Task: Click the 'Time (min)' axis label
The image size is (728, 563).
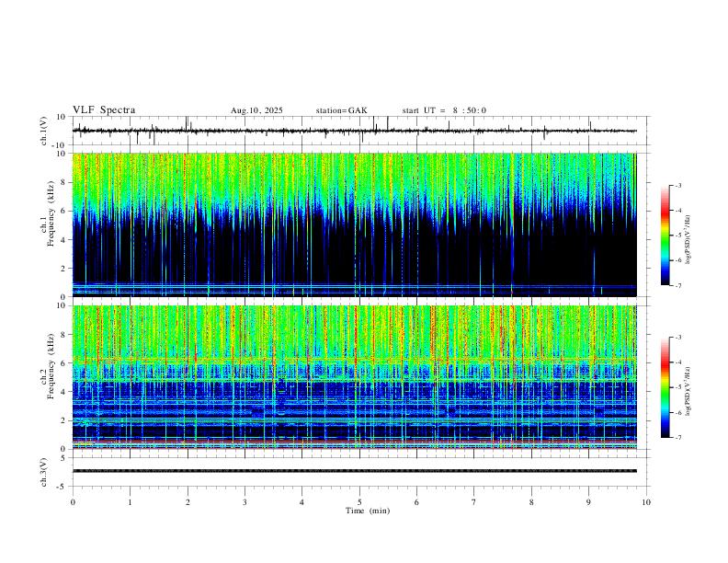Action: pos(368,511)
